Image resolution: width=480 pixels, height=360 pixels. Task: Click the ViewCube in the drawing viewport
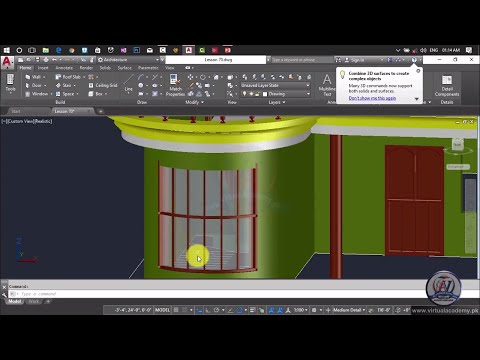pos(458,145)
